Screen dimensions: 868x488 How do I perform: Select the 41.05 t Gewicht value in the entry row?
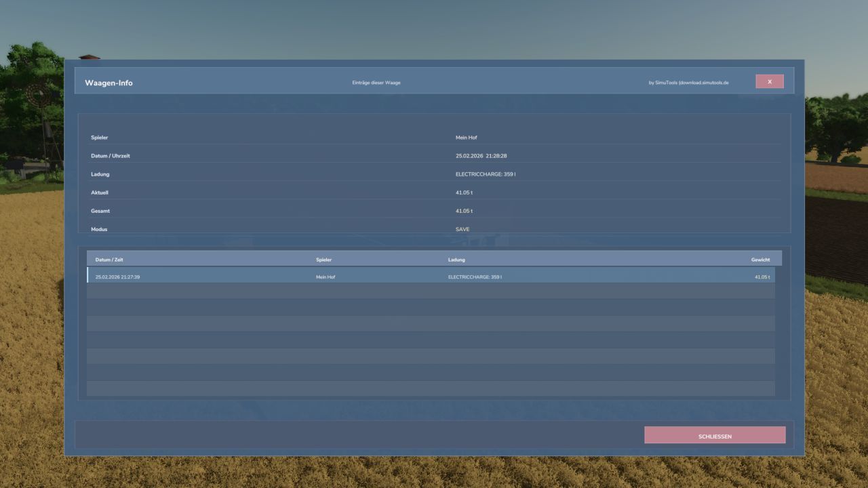tap(761, 276)
